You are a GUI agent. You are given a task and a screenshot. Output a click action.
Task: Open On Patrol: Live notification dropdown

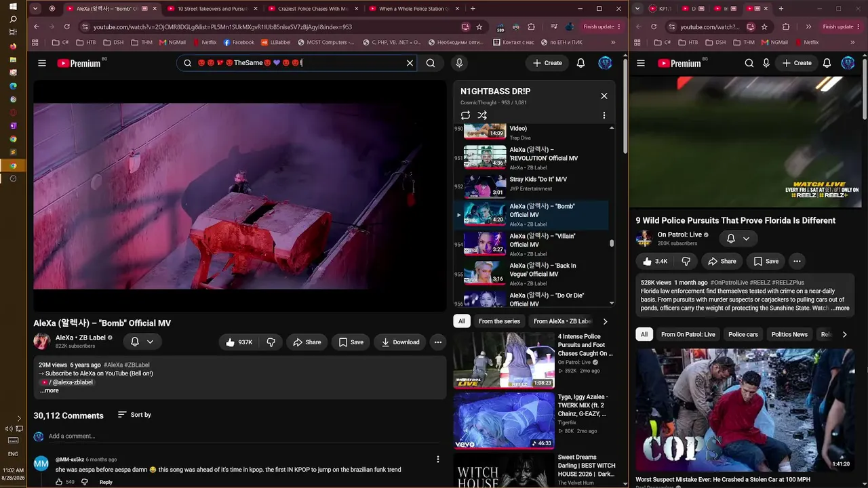738,239
